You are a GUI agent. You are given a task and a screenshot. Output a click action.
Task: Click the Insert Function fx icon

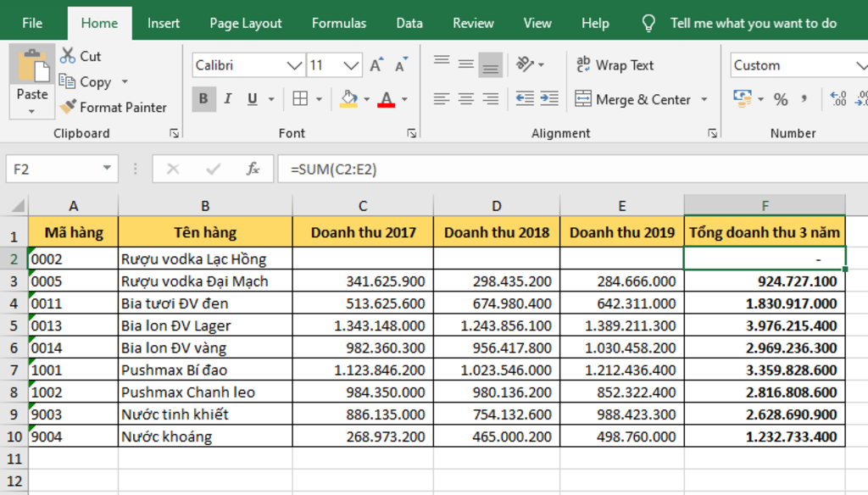[253, 170]
